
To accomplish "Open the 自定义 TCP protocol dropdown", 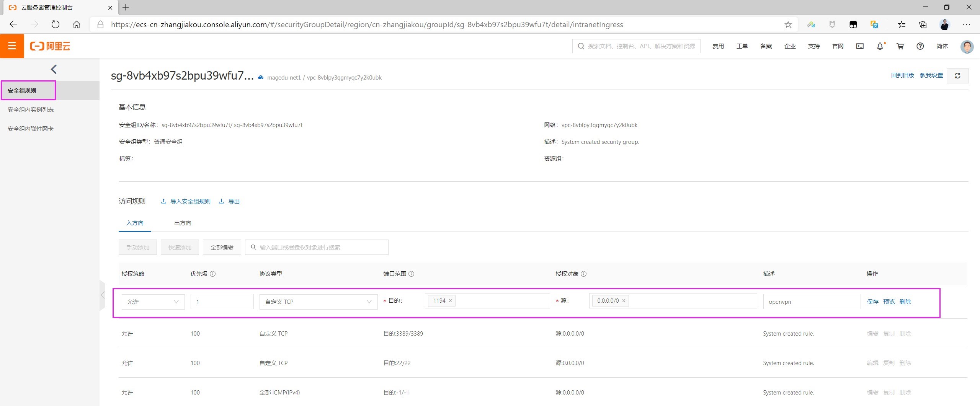I will coord(318,302).
